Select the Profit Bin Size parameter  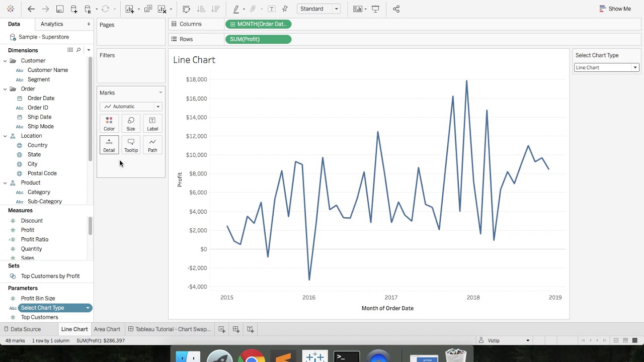click(38, 299)
